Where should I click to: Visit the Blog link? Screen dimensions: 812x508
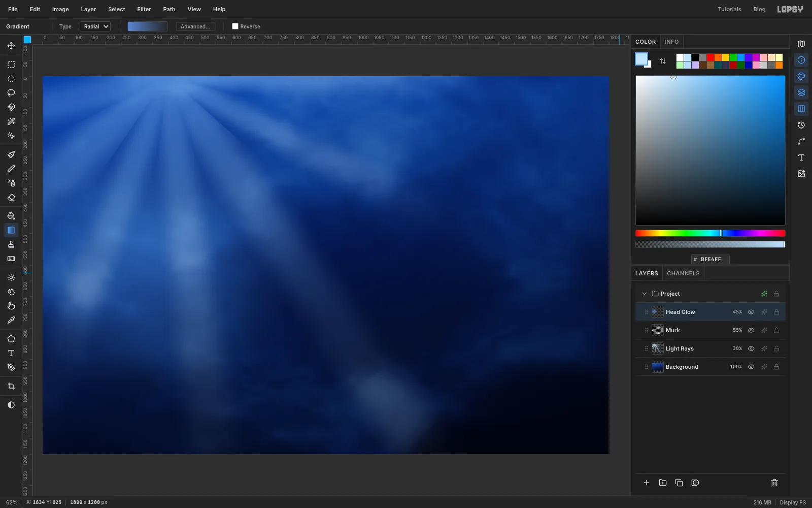tap(759, 9)
